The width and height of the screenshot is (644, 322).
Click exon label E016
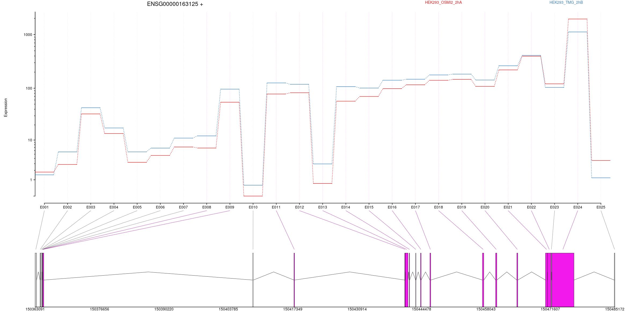pos(392,207)
